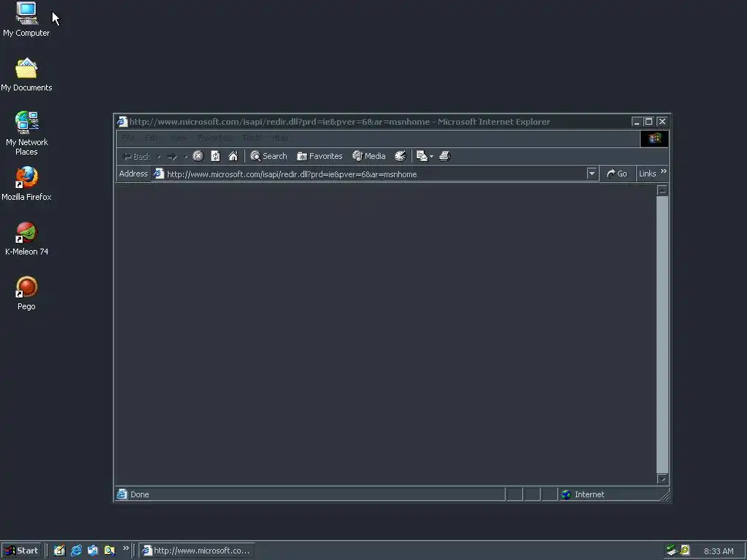The width and height of the screenshot is (747, 560).
Task: Click the Print toolbar icon
Action: [445, 156]
